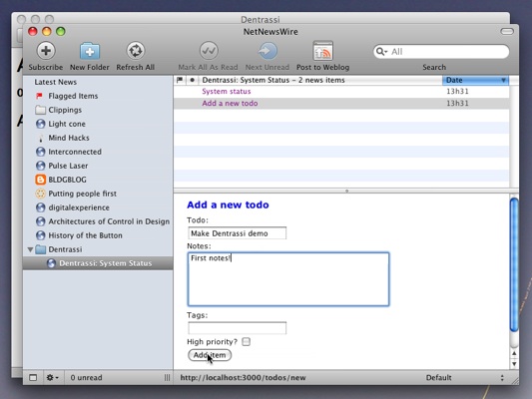Open search scope magnifier menu
This screenshot has width=532, height=399.
(381, 52)
